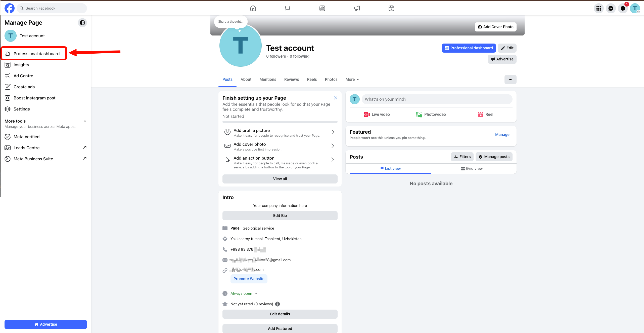Click the Yakkasaroy tumani address text
644x333 pixels.
click(x=266, y=239)
